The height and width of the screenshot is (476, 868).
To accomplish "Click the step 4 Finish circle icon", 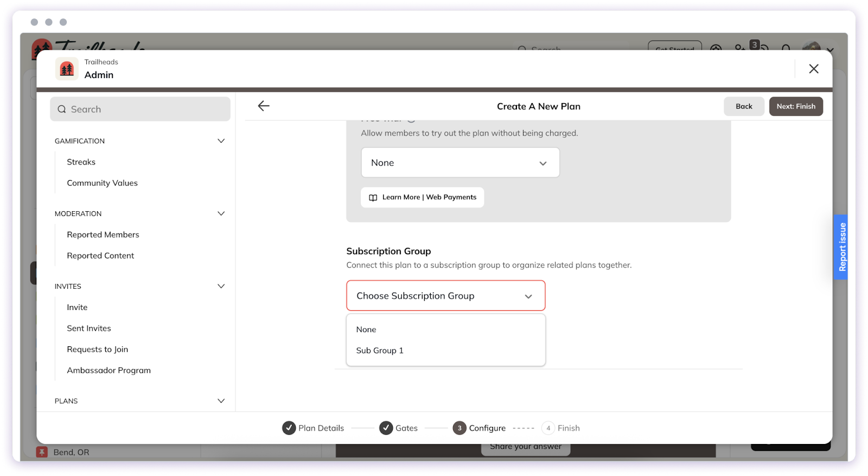I will (548, 428).
